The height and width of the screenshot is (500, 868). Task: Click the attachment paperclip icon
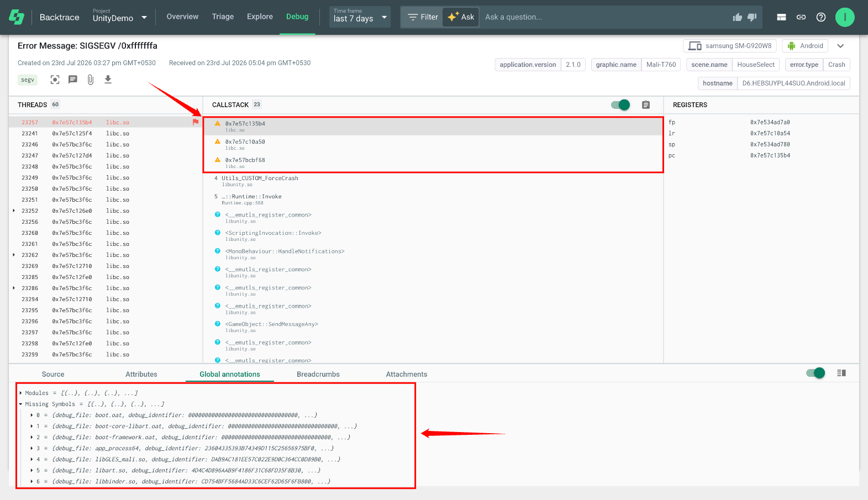coord(91,80)
